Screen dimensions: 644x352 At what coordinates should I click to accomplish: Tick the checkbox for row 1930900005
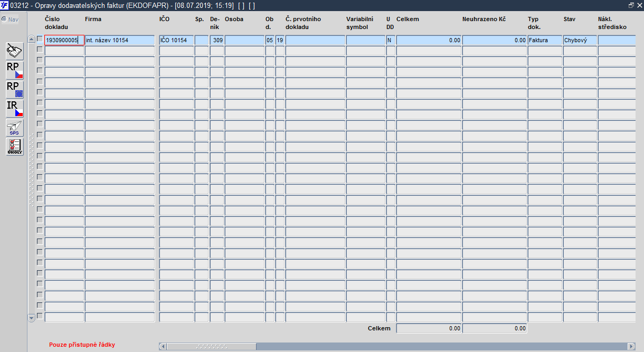pos(40,39)
